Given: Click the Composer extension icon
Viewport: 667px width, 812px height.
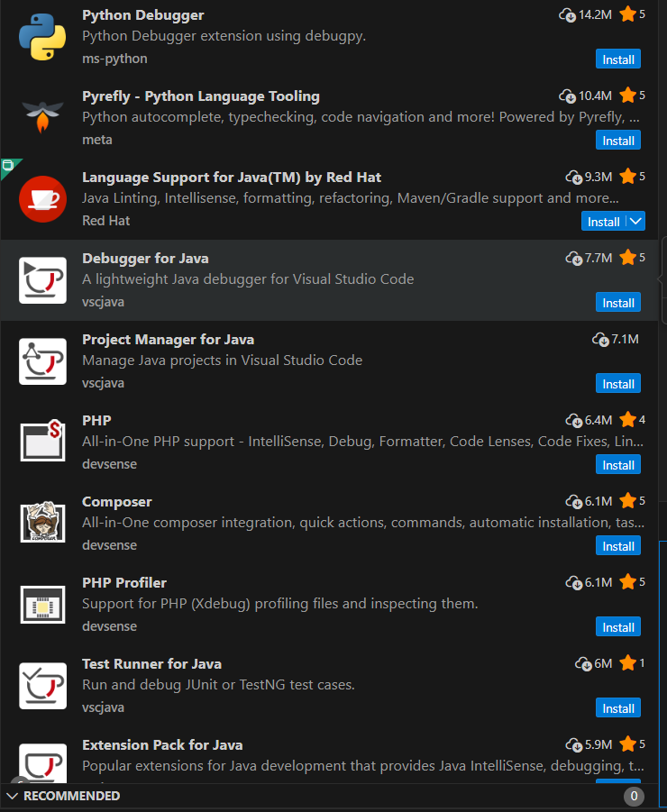Looking at the screenshot, I should 42,522.
